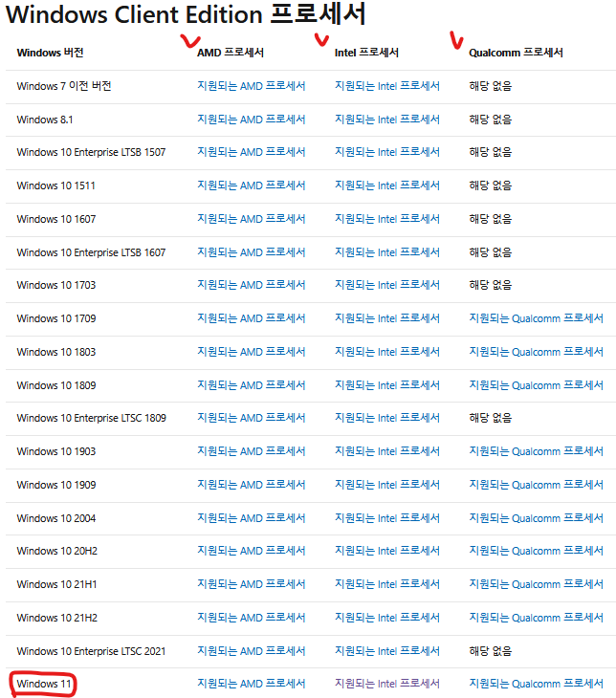Click the 'Windows 11' row label
This screenshot has height=698, width=616.
(44, 684)
